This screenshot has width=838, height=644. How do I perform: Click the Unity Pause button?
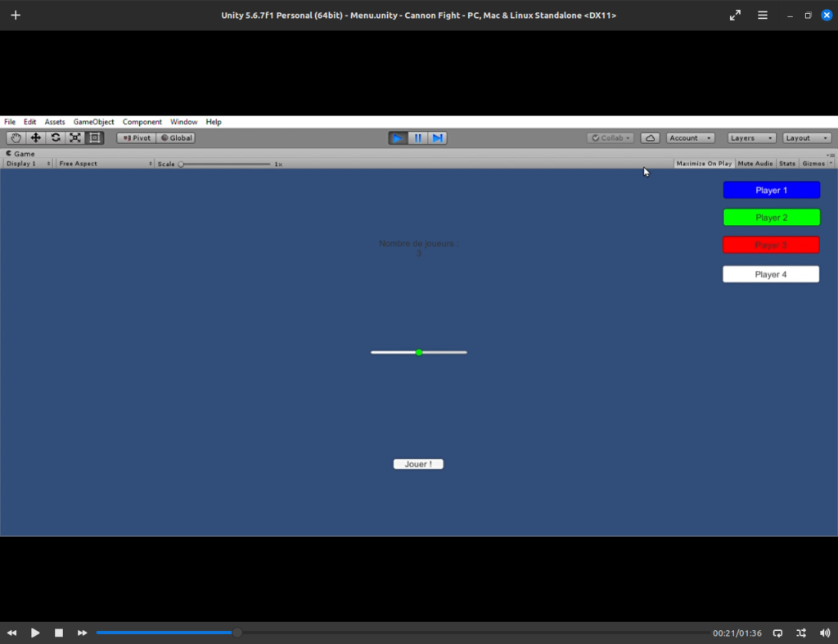point(418,138)
